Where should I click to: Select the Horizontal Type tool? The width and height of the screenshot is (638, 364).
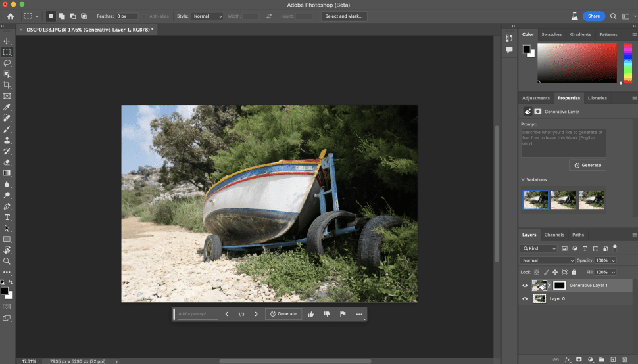coord(7,217)
